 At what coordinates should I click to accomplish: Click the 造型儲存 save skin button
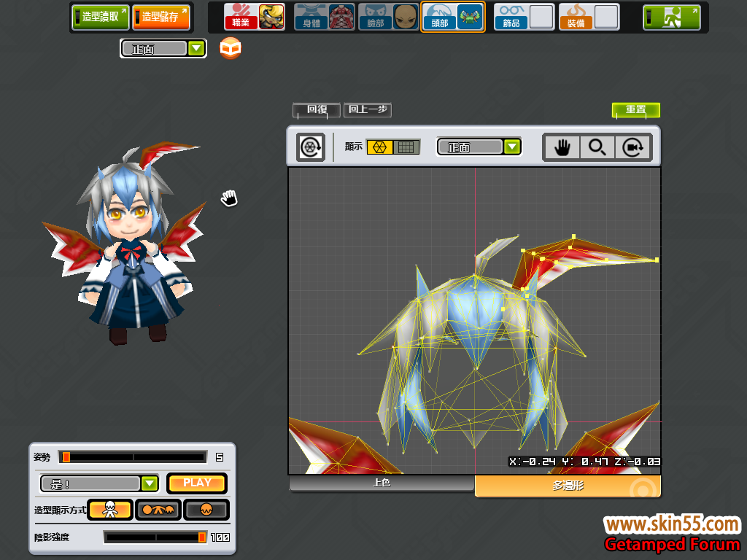click(160, 17)
